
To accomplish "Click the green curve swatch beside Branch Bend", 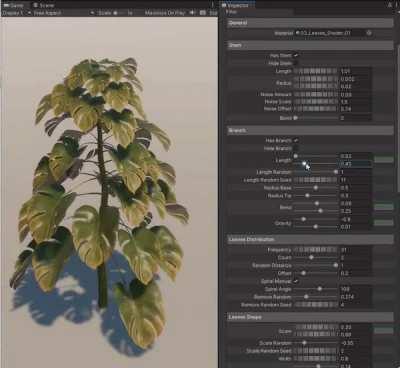I will [x=384, y=207].
